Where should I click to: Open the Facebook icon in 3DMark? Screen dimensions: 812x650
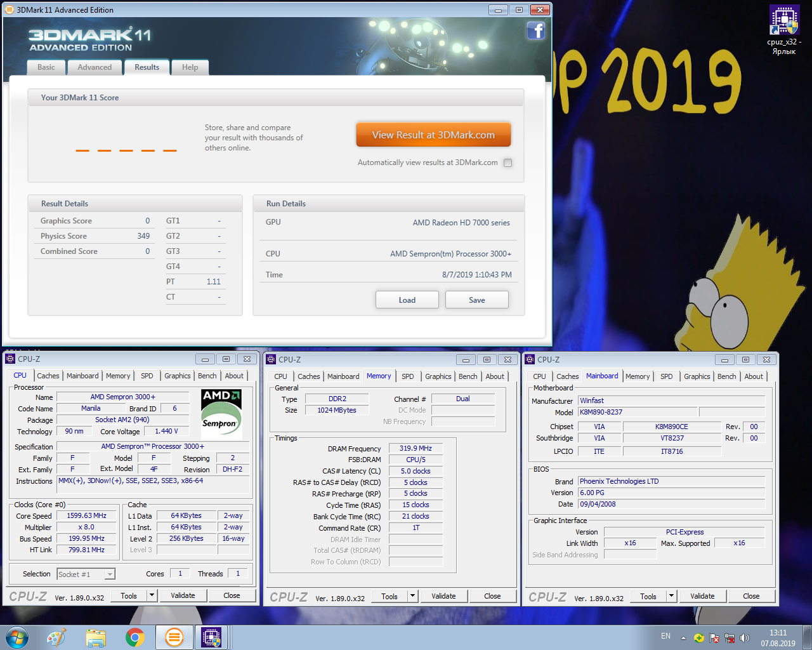[x=536, y=30]
